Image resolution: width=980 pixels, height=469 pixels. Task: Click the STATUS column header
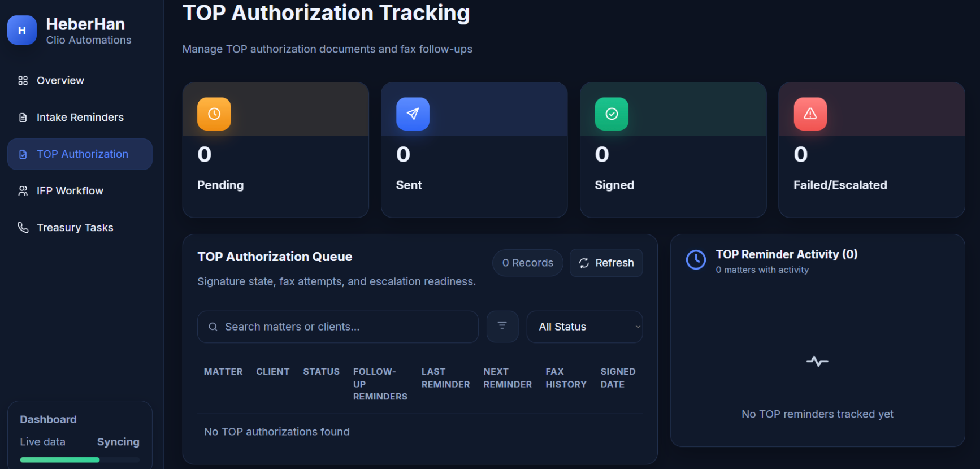point(322,371)
